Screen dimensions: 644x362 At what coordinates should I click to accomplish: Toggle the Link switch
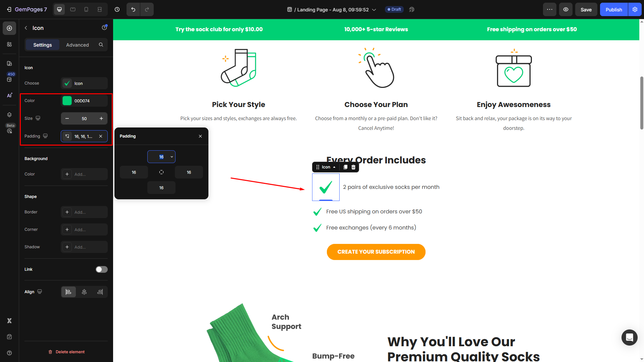coord(102,269)
